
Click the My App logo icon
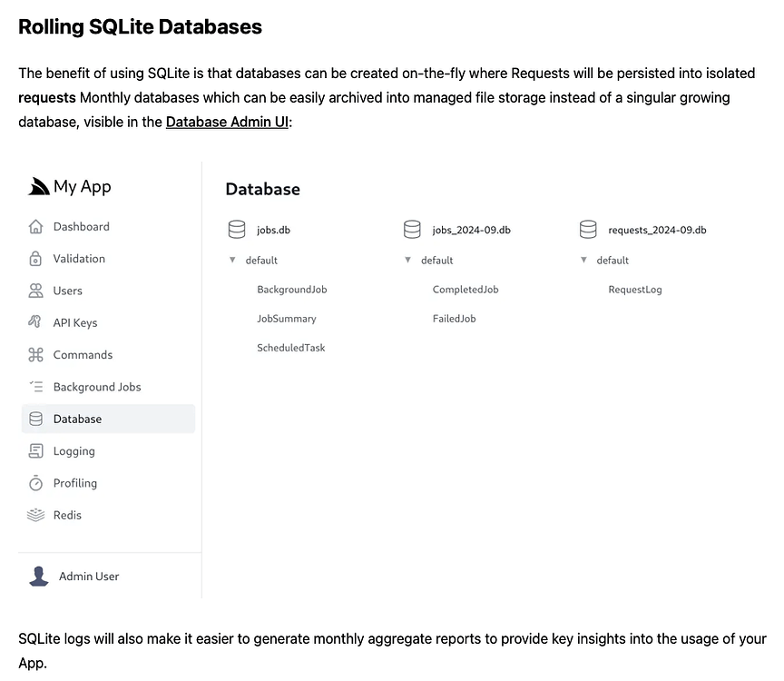click(x=37, y=185)
